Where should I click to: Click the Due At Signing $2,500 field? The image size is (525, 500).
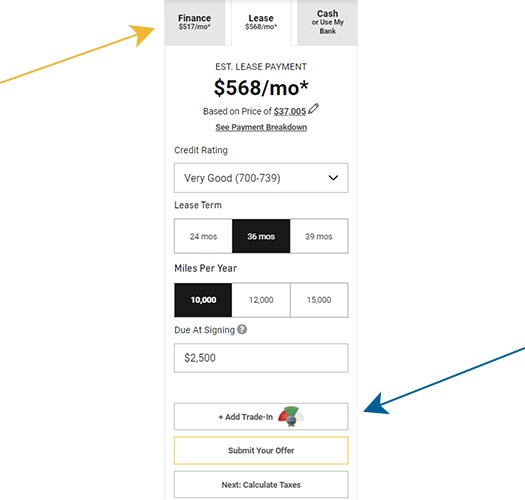tap(261, 358)
